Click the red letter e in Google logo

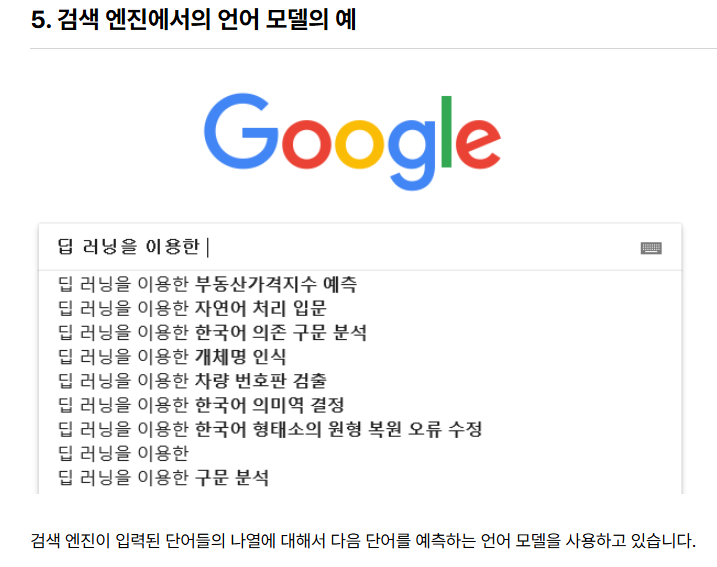[x=478, y=143]
